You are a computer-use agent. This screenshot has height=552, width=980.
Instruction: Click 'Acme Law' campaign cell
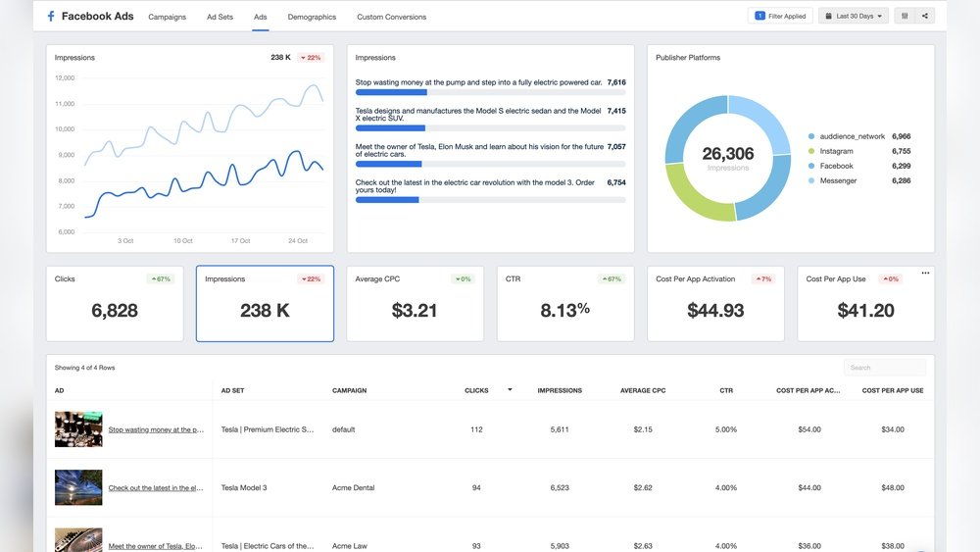tap(350, 546)
